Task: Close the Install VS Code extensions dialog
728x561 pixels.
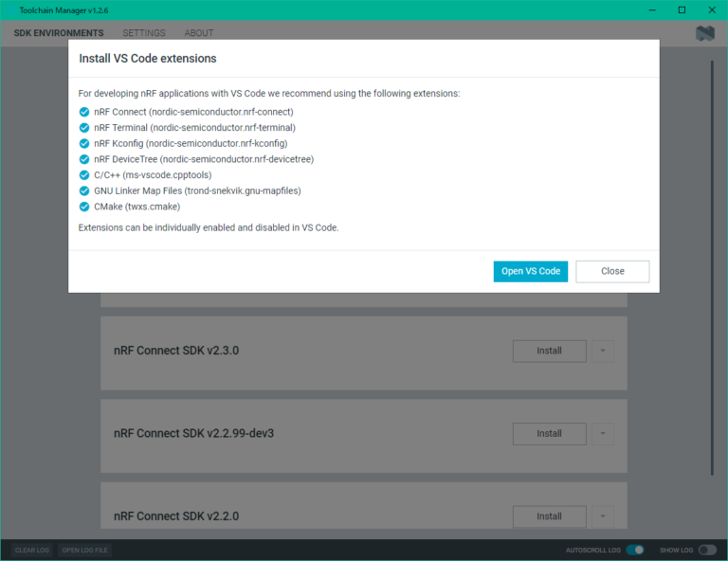Action: point(612,271)
